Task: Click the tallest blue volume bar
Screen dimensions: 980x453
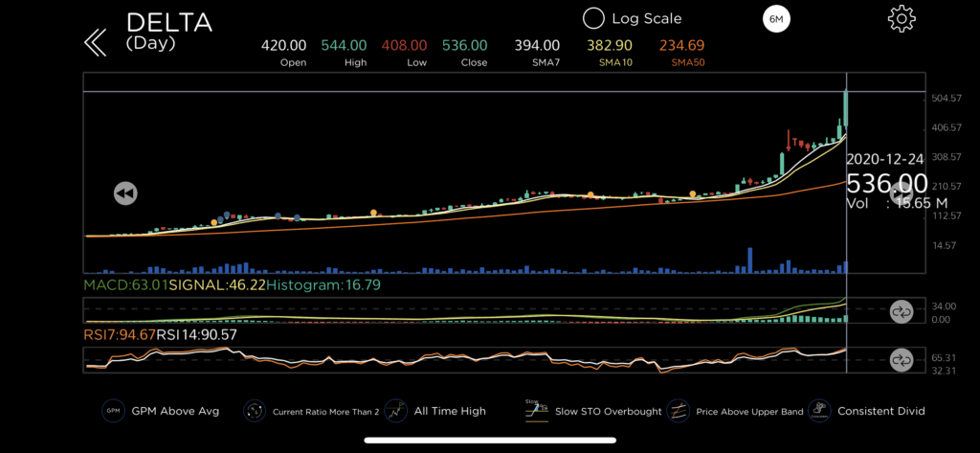Action: 749,260
